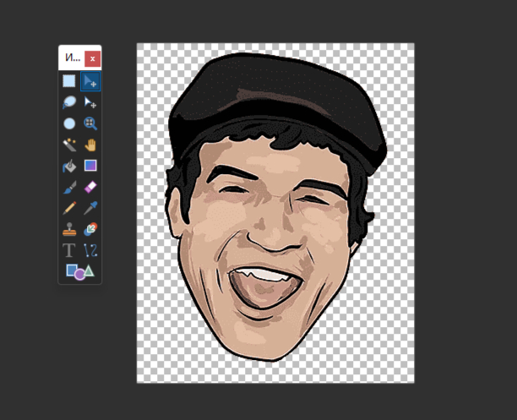Select the Text tool
This screenshot has height=420, width=517.
click(69, 250)
